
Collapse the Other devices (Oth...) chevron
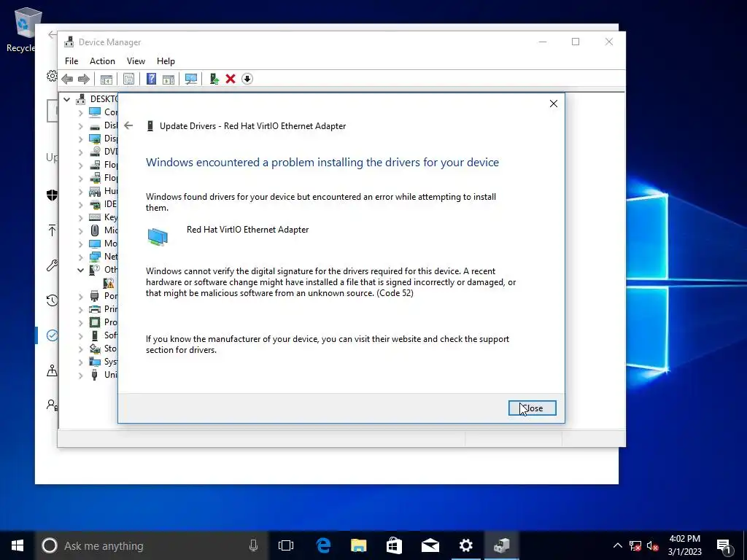pyautogui.click(x=80, y=270)
